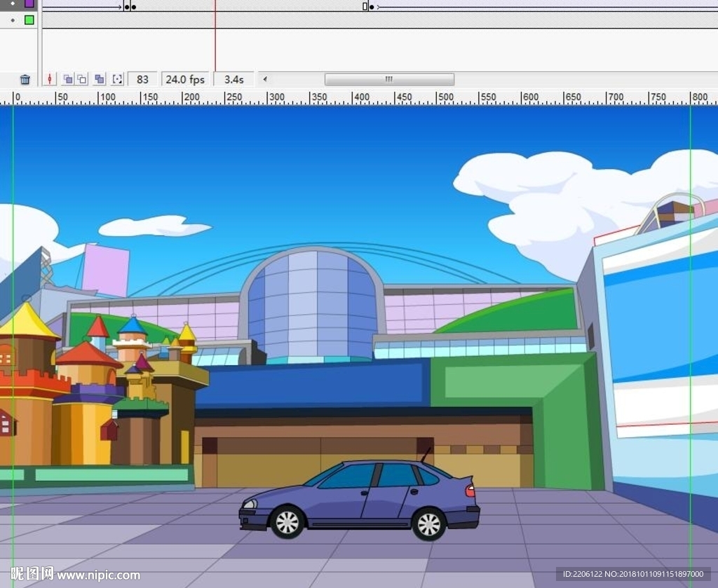
Task: Open the Modify Onion Markers menu
Action: (117, 80)
